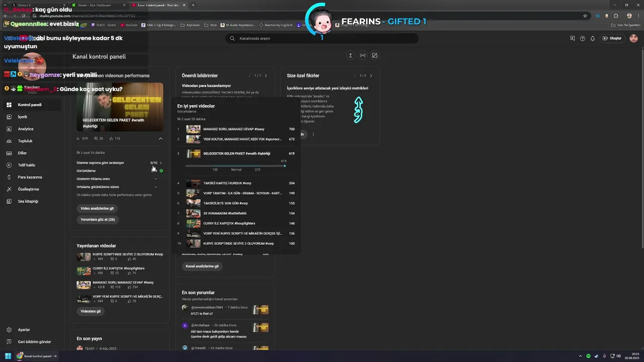
Task: Click the Para kazanma dollar icon
Action: tap(9, 177)
